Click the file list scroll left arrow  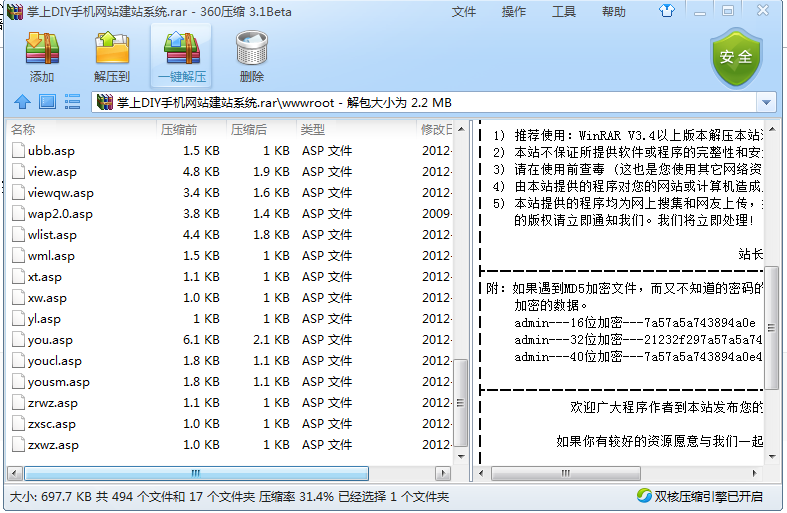pos(15,473)
